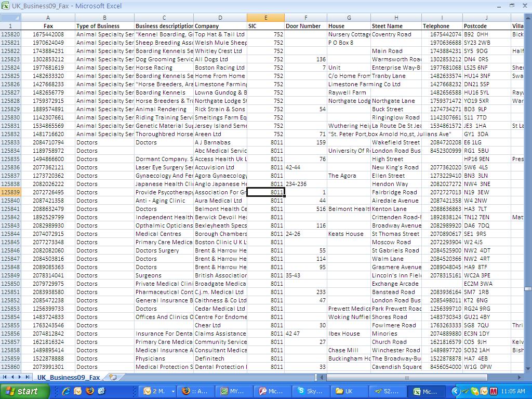532x399 pixels.
Task: Click the 'Door Number' header cell
Action: 305,26
